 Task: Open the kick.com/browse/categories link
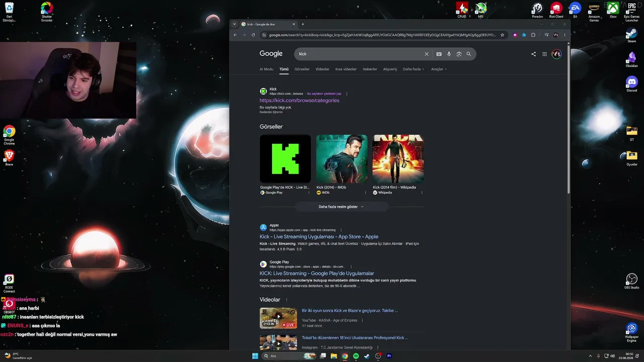coord(299,101)
